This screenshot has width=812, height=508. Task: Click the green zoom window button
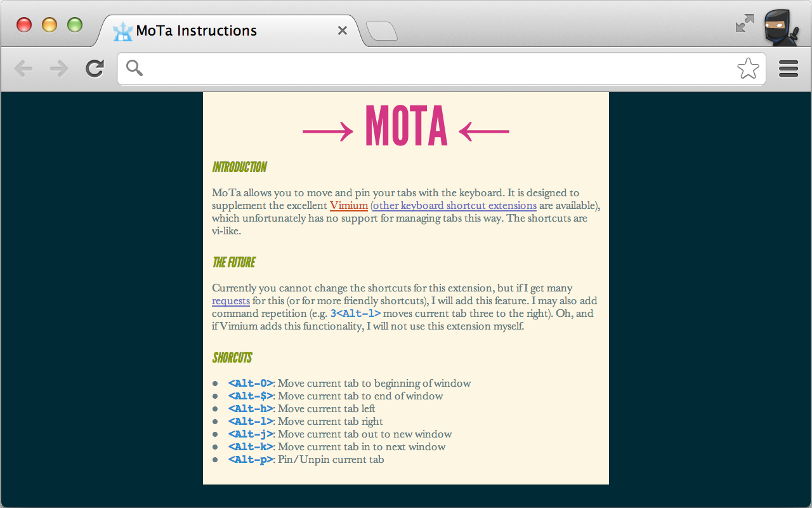[75, 25]
